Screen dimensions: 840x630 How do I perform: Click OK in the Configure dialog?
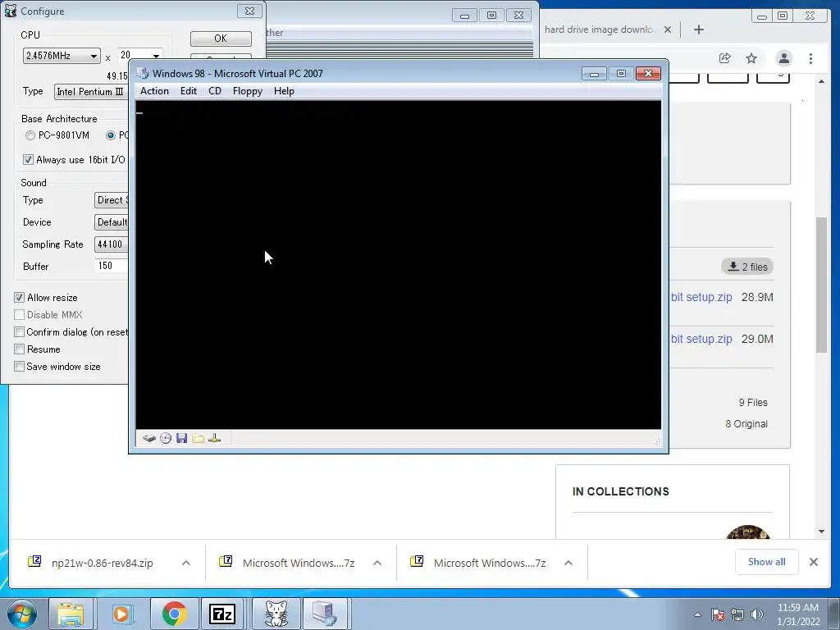[221, 39]
